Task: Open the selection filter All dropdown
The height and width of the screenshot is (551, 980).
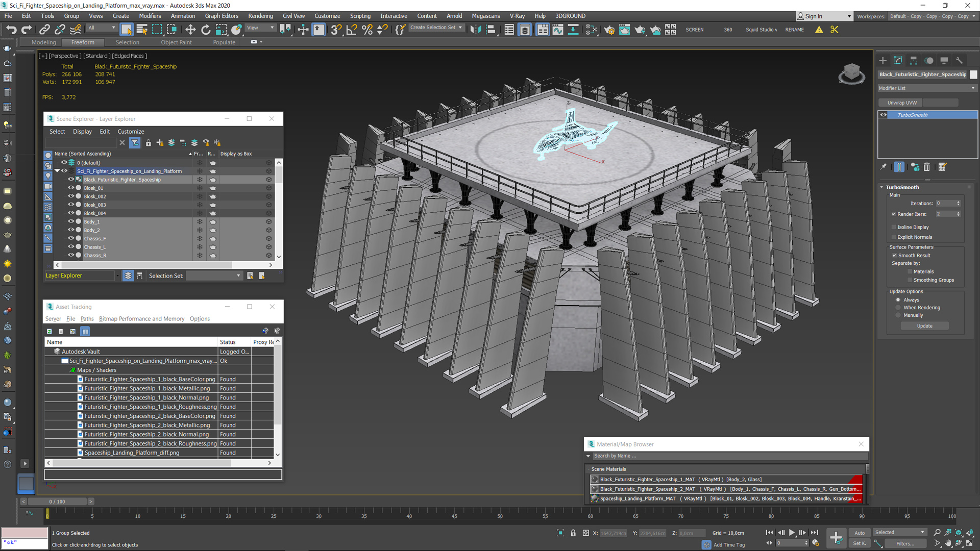Action: click(x=102, y=28)
